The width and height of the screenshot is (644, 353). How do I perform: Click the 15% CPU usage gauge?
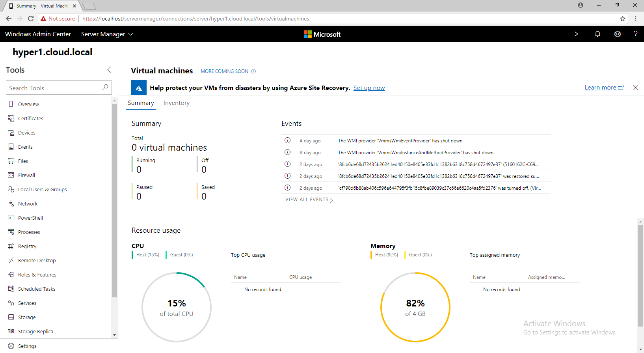pyautogui.click(x=177, y=307)
